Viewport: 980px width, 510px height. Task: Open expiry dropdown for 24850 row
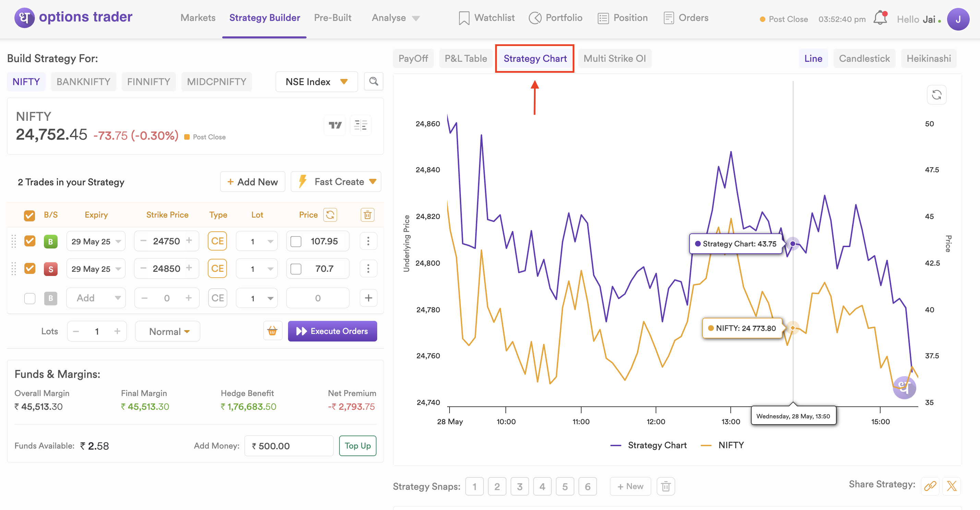96,268
